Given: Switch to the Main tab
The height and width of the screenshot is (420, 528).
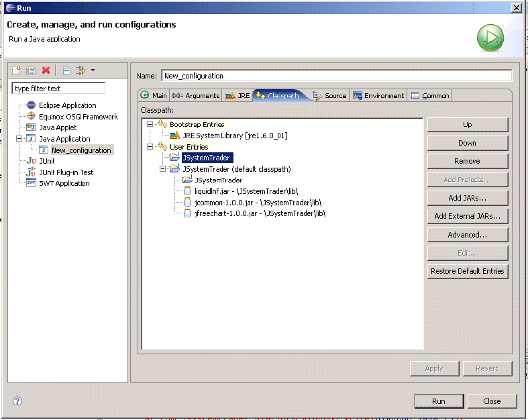Looking at the screenshot, I should (154, 95).
